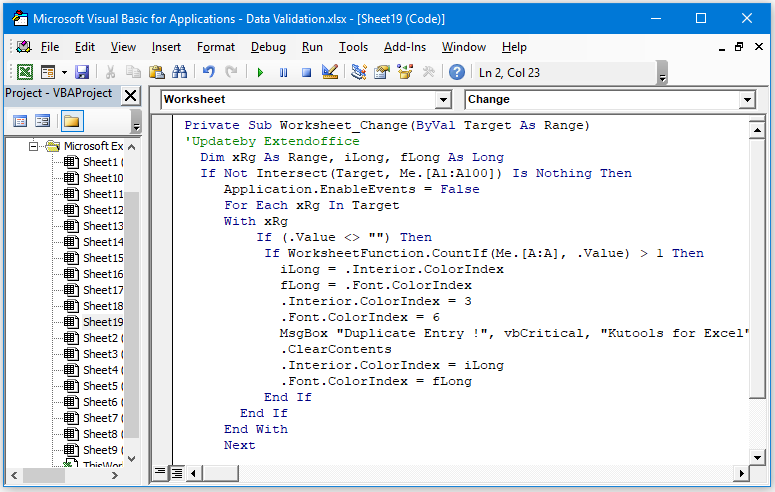Open the Debug menu
Screen dimensions: 775x492
(267, 47)
